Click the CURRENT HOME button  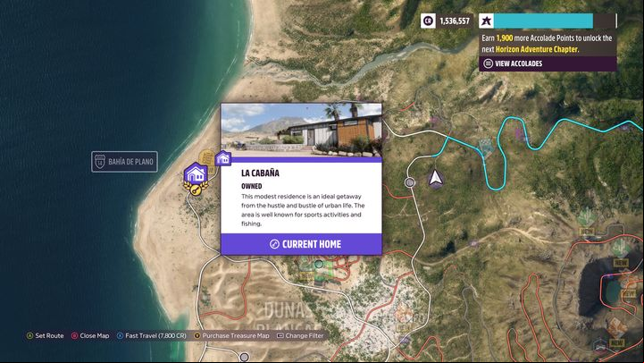(302, 244)
